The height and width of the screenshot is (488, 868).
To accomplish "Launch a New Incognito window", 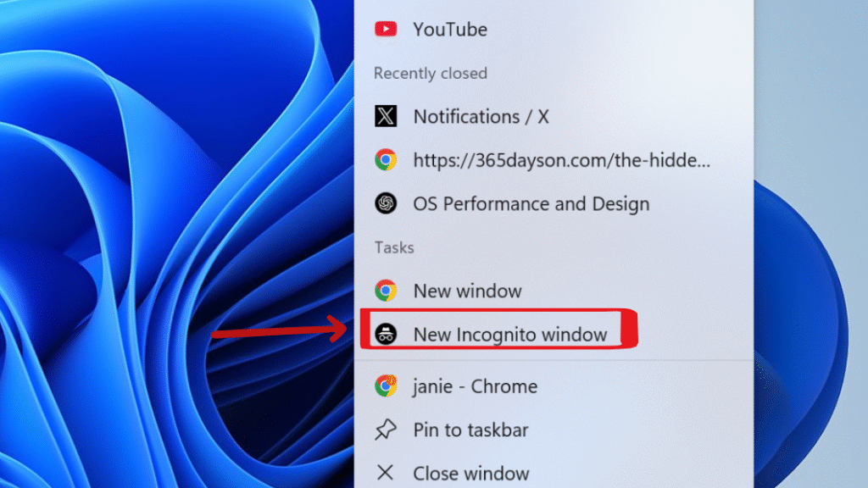I will [x=554, y=334].
